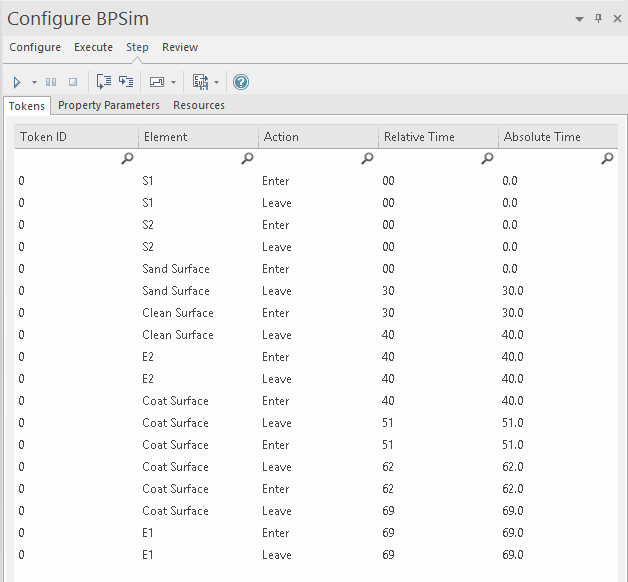
Task: Click the Step Over icon
Action: pos(126,82)
